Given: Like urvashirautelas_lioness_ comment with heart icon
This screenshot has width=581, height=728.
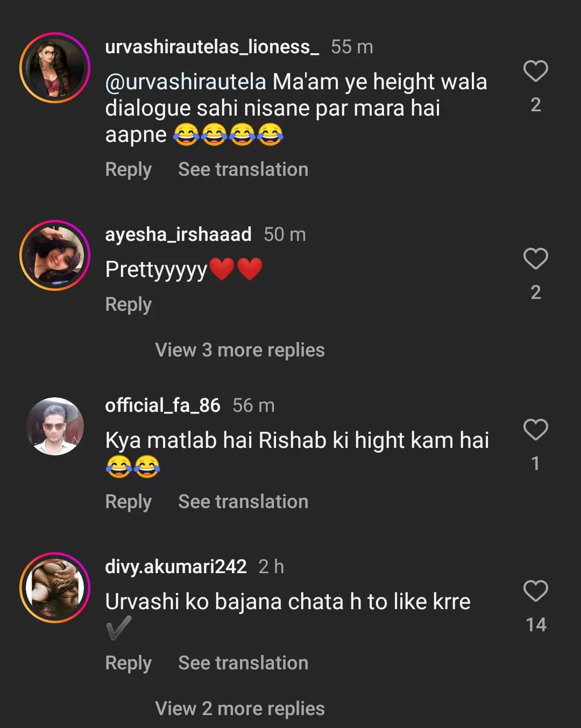Looking at the screenshot, I should [535, 71].
